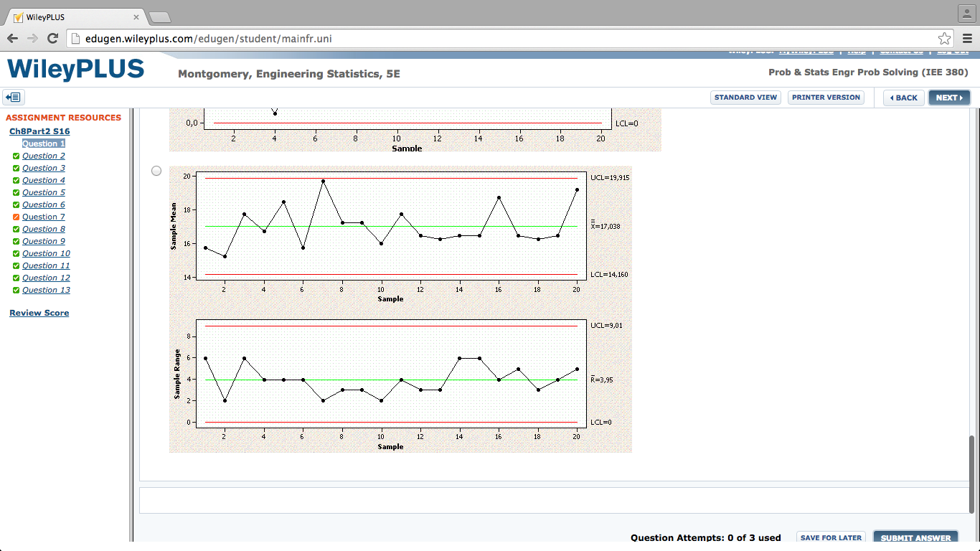Select the radio button for X-bar chart option
The width and height of the screenshot is (980, 551).
click(156, 171)
